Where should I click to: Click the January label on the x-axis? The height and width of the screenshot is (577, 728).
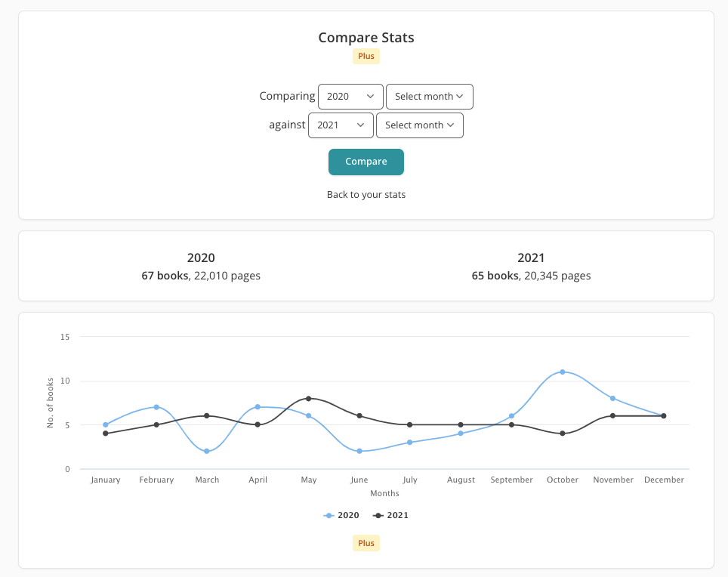106,480
